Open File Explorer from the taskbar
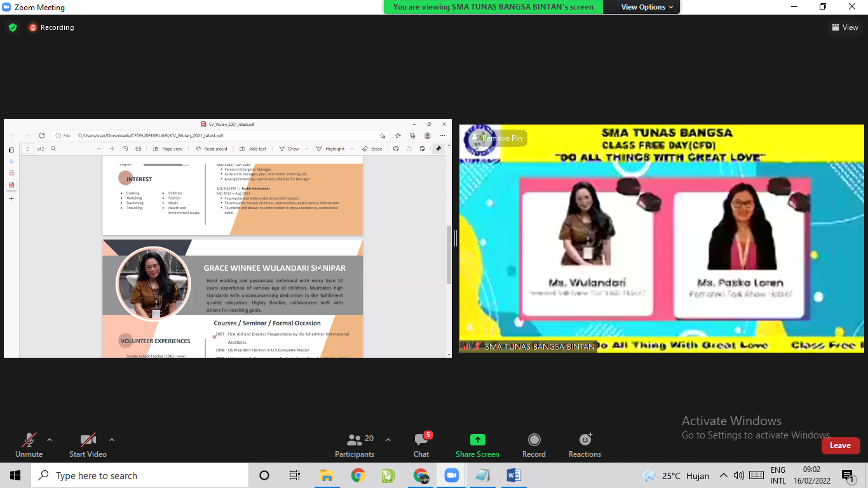 click(327, 475)
